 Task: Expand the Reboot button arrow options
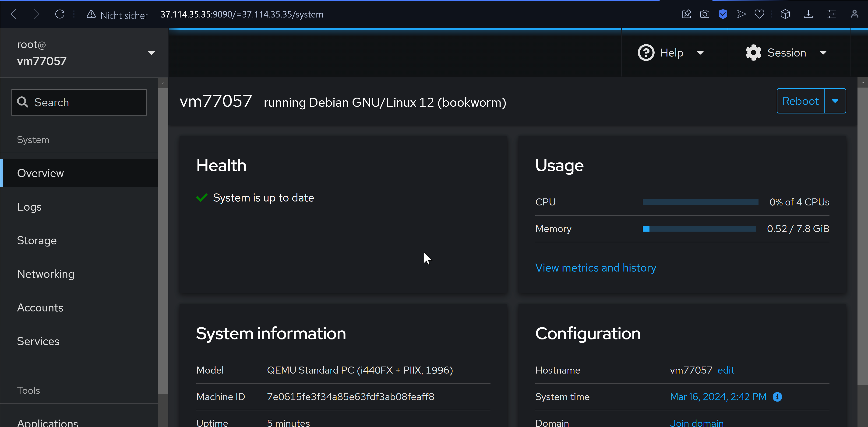tap(835, 101)
